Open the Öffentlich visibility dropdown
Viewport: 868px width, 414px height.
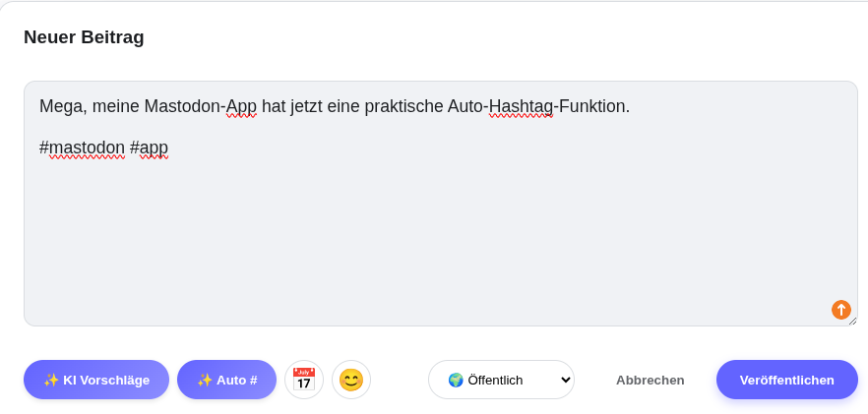[x=500, y=380]
